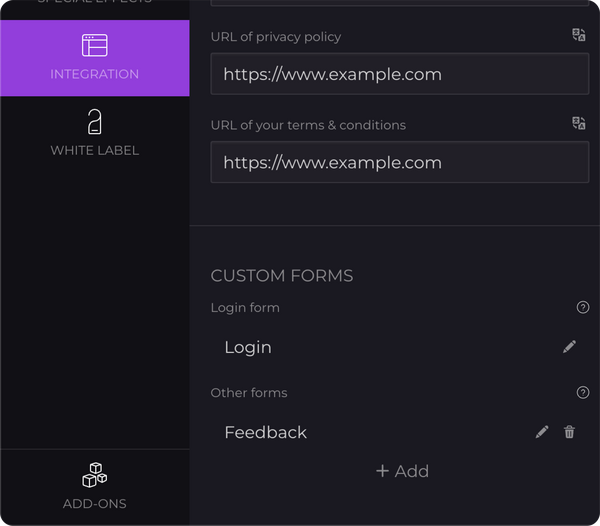Click the partially visible field above privacy policy
Image resolution: width=600 pixels, height=526 pixels.
point(400,3)
